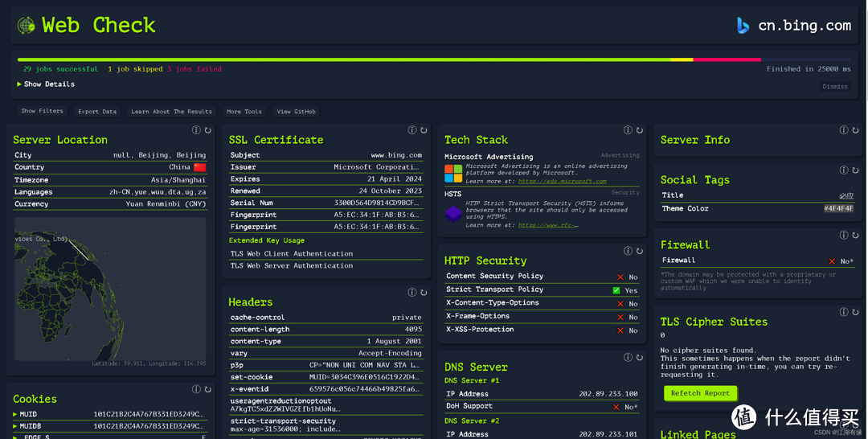The height and width of the screenshot is (439, 868).
Task: Click Export Data button
Action: (x=97, y=111)
